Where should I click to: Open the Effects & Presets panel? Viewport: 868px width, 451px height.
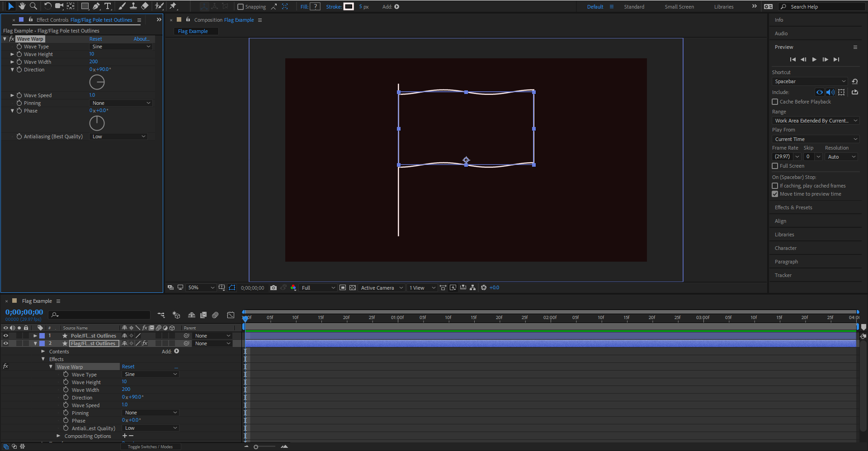(x=793, y=207)
